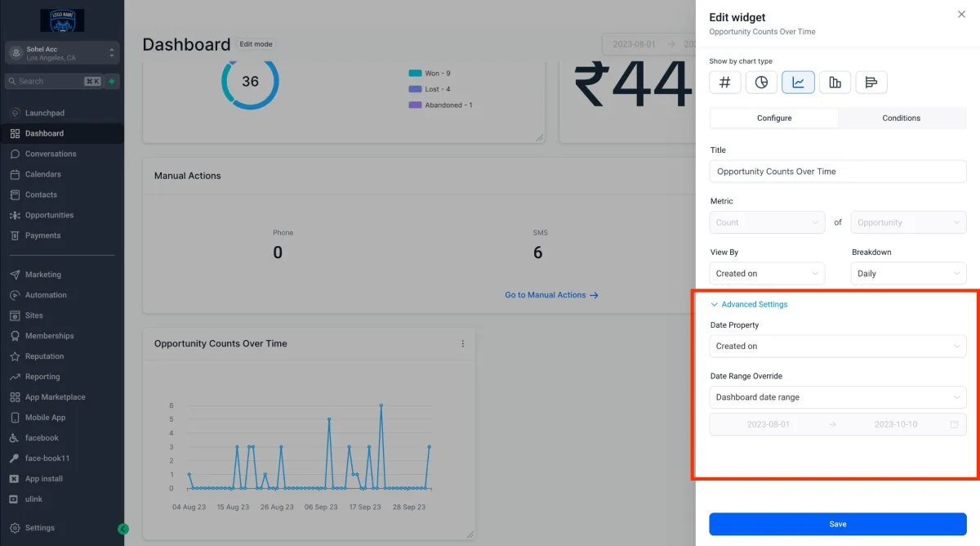This screenshot has height=546, width=980.
Task: Open the Date Range Override dropdown
Action: coord(838,397)
